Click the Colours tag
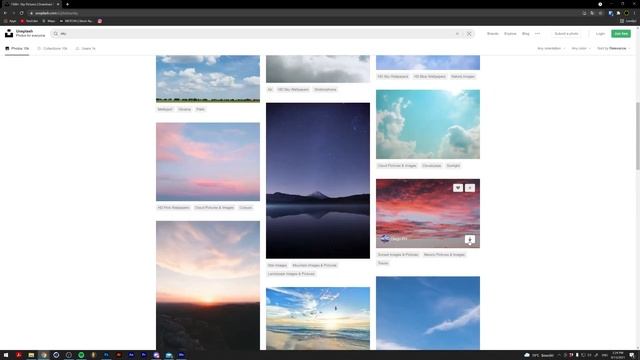The width and height of the screenshot is (640, 360). pyautogui.click(x=246, y=208)
